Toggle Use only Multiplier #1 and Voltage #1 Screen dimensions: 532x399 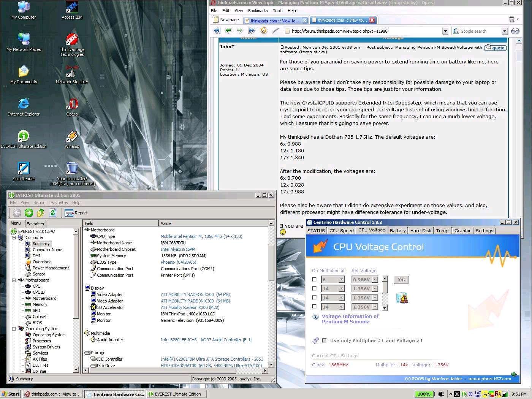(x=324, y=340)
